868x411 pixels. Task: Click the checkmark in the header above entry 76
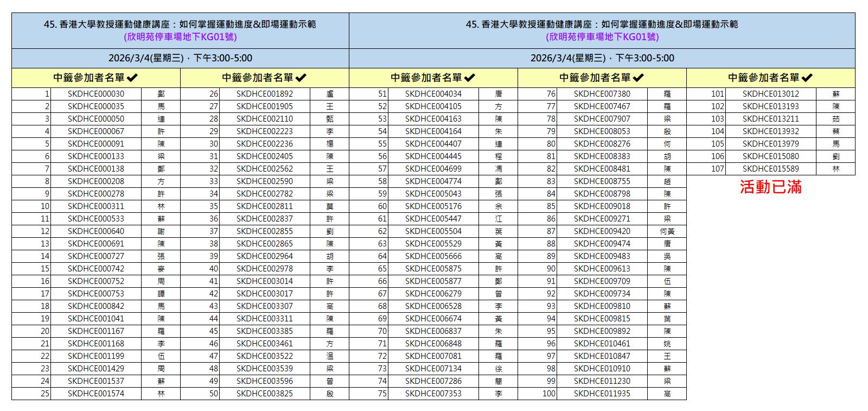pyautogui.click(x=639, y=78)
